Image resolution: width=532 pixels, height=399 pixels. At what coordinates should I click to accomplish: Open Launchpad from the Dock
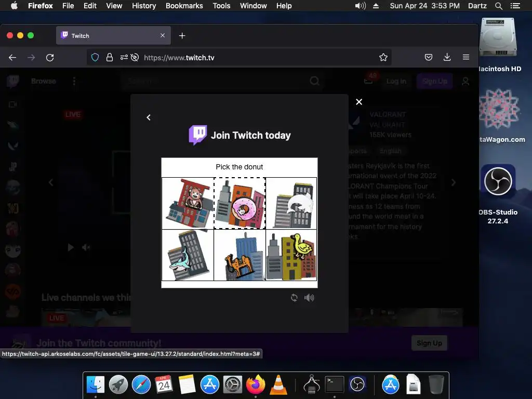point(118,384)
